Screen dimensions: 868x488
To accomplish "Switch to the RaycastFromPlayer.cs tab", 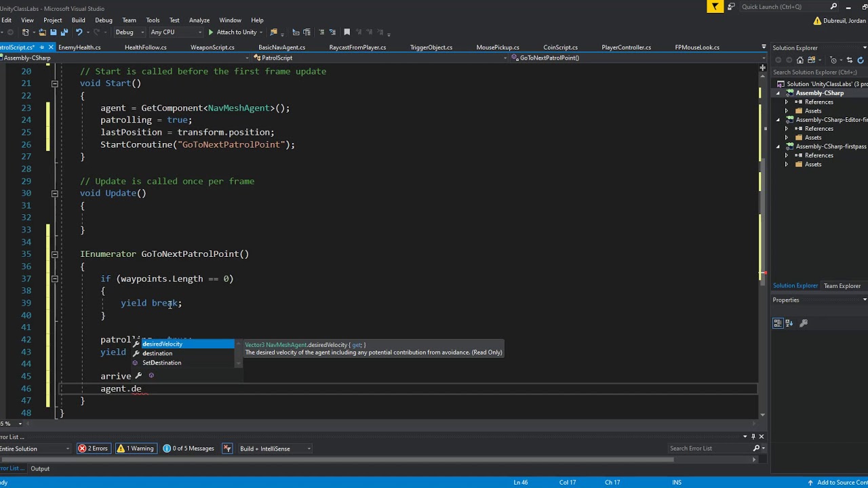I will [357, 47].
